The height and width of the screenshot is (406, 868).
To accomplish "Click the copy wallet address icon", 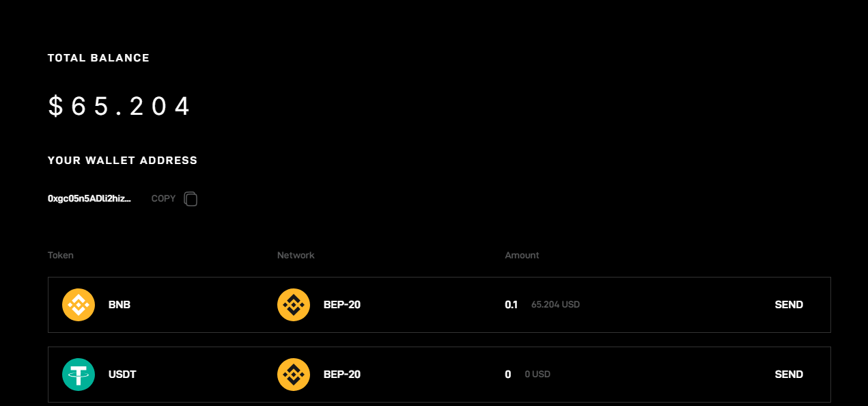I will tap(191, 199).
